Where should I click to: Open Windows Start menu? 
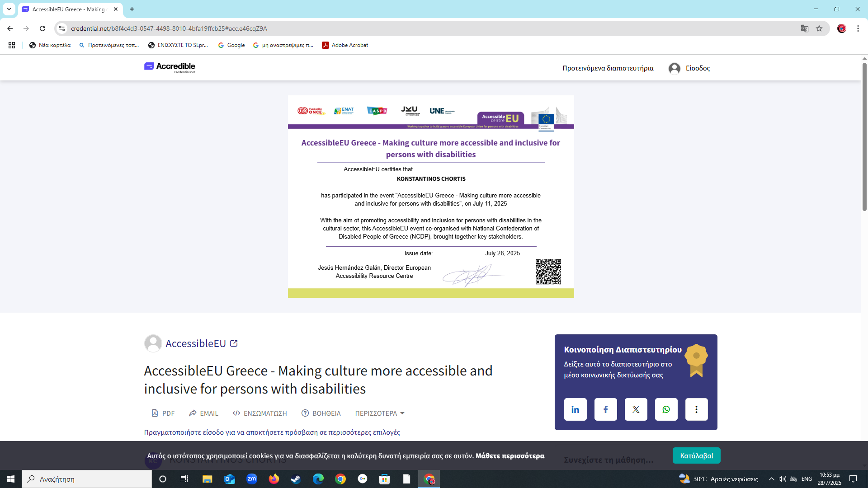coord(11,479)
